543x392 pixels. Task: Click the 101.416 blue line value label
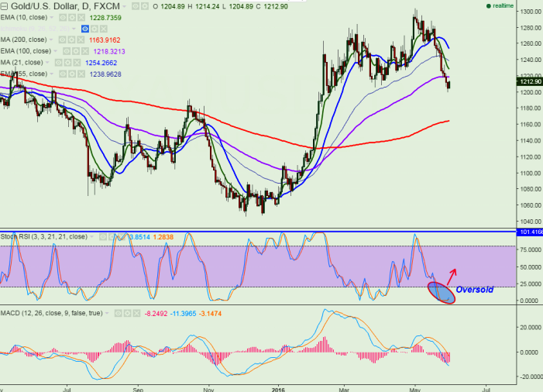pyautogui.click(x=530, y=232)
